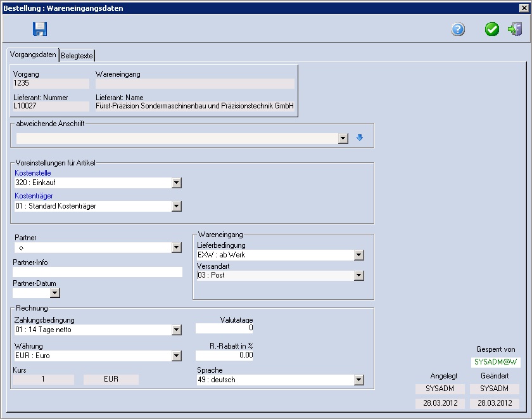This screenshot has height=419, width=532.
Task: Open the Partner-Datum date picker
Action: 55,293
